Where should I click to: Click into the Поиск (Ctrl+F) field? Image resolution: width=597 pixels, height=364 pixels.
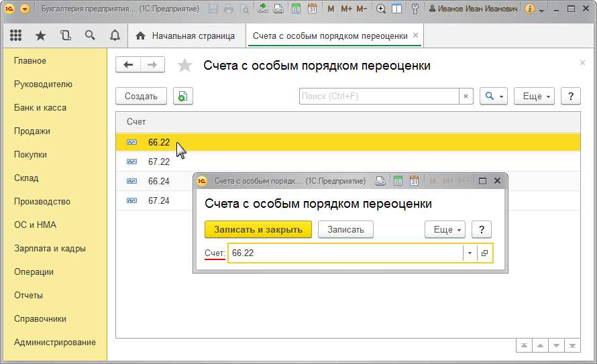pyautogui.click(x=379, y=96)
